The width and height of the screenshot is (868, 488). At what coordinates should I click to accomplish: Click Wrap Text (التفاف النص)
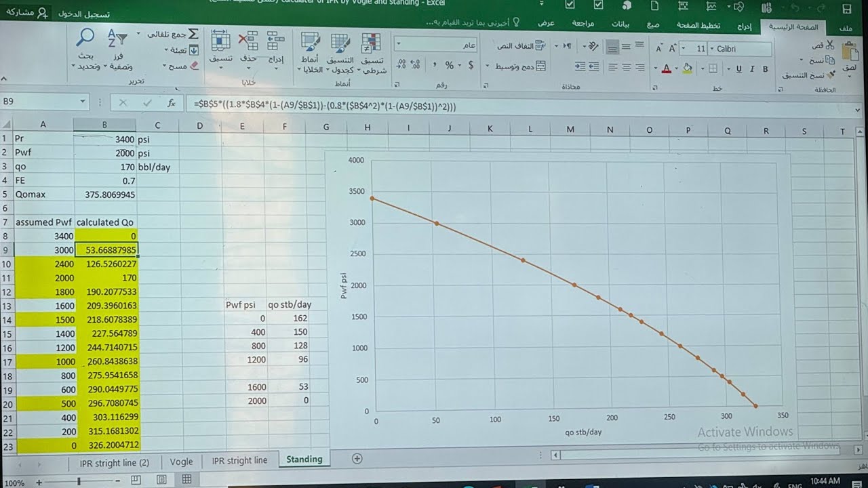point(522,46)
